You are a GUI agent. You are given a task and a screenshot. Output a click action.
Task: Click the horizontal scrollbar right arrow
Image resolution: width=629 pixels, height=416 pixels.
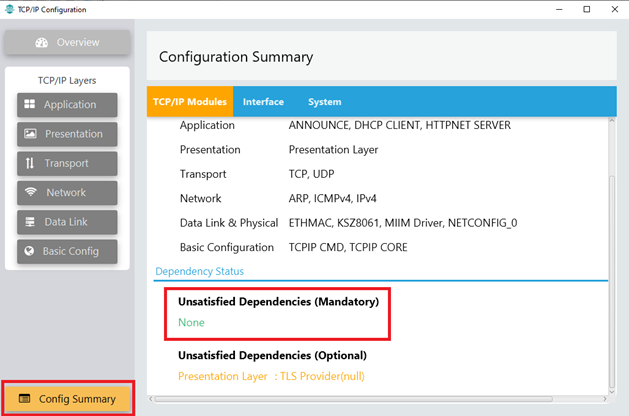click(605, 399)
